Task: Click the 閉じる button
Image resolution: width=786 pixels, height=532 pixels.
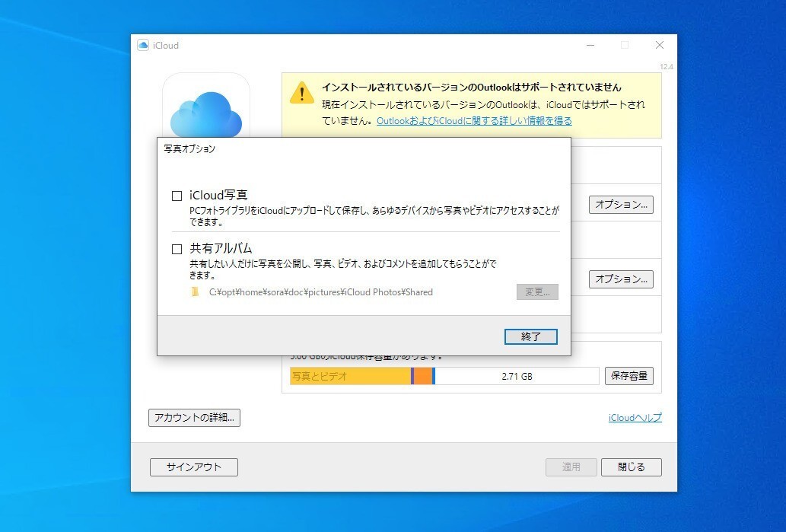Action: pos(631,467)
